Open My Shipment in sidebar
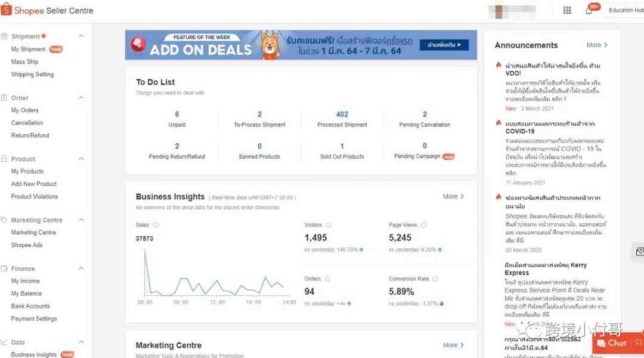 pyautogui.click(x=28, y=50)
